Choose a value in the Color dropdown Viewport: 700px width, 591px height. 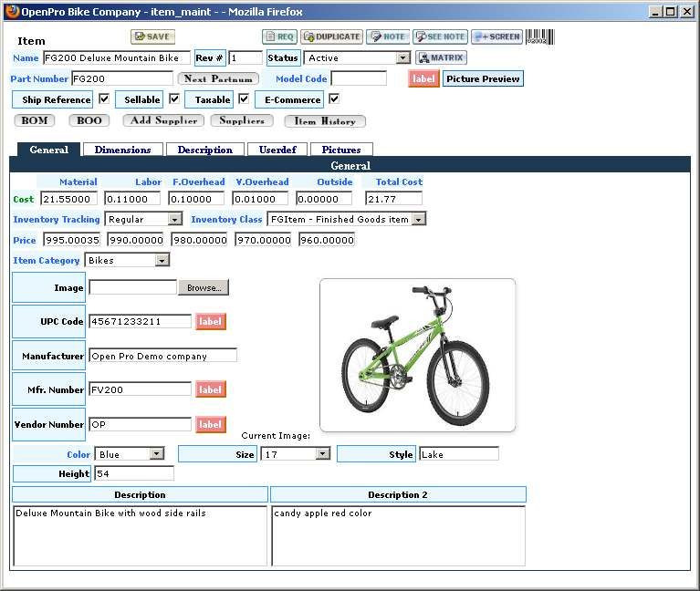tap(156, 453)
